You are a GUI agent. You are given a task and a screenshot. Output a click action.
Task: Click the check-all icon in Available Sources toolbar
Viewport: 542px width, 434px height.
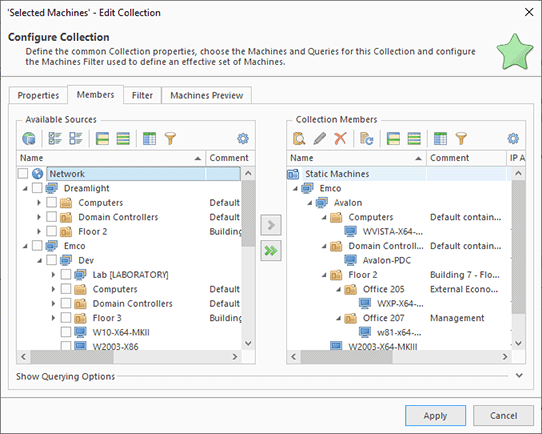point(55,139)
